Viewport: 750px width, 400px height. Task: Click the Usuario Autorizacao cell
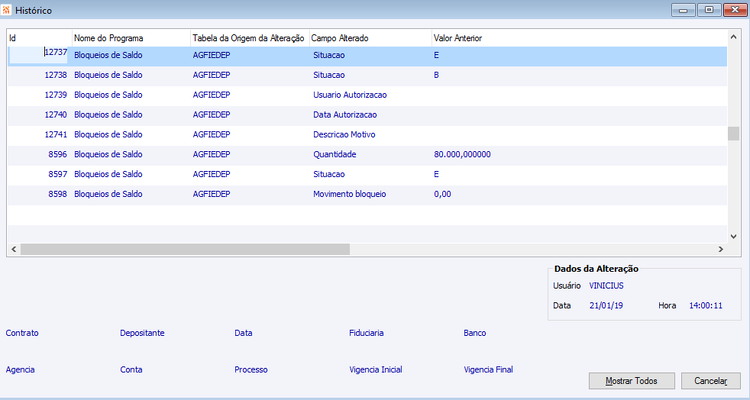click(x=350, y=95)
